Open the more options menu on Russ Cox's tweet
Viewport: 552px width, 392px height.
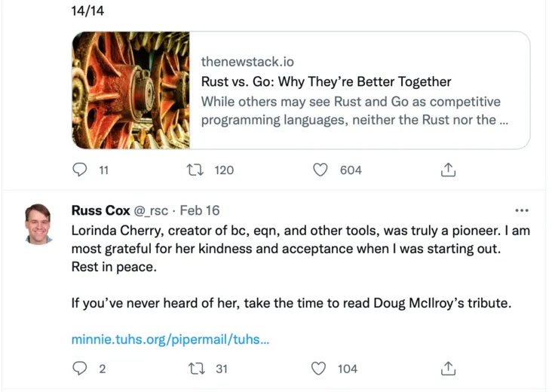(x=521, y=210)
